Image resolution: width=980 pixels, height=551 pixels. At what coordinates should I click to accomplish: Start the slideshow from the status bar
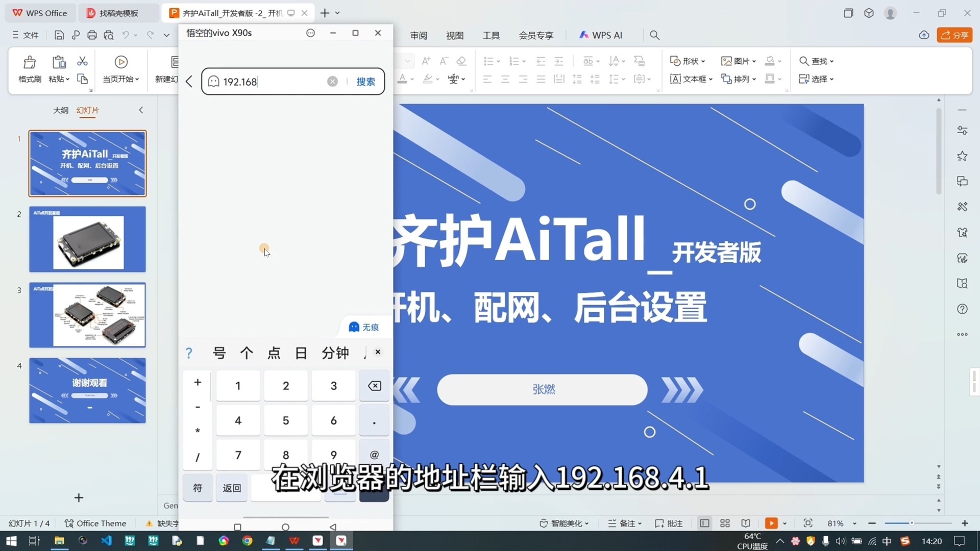pos(772,523)
